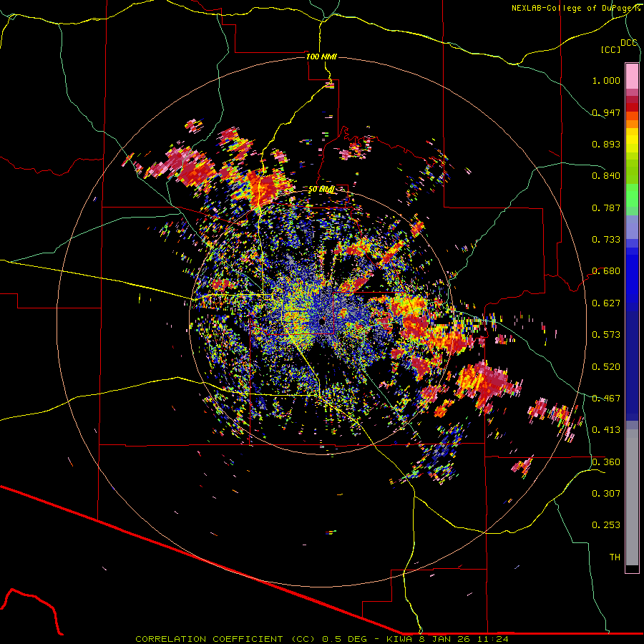Click the black radar site dot at center

click(322, 321)
